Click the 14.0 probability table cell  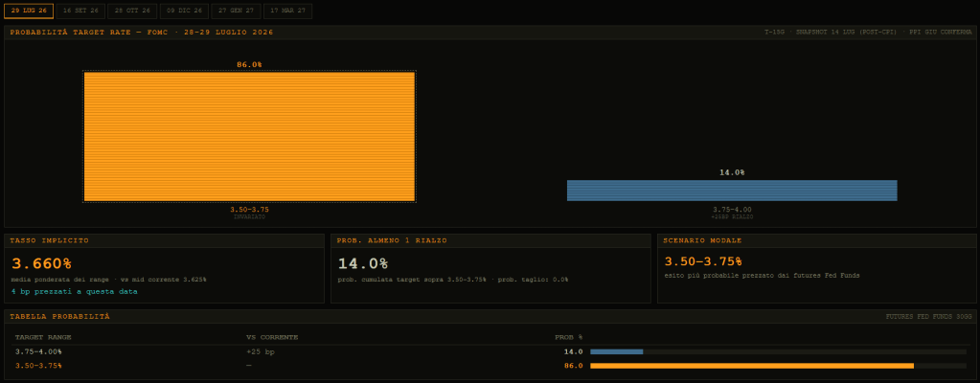pos(574,351)
